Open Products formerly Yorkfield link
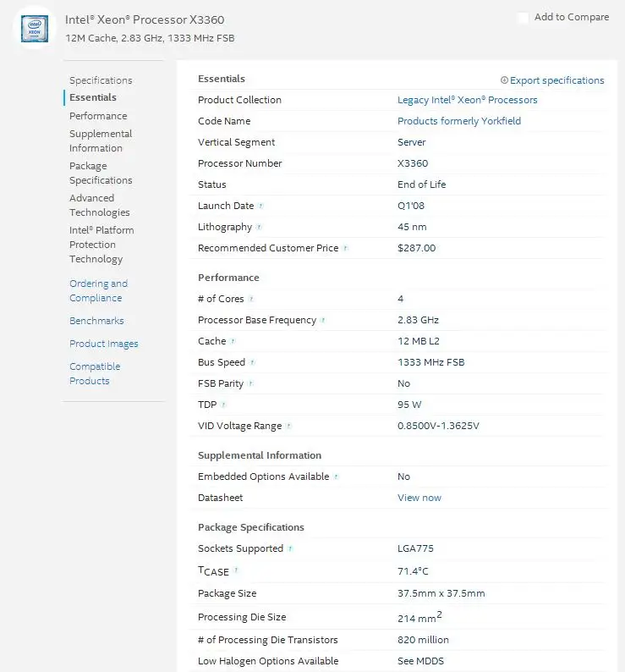The image size is (625, 672). click(x=459, y=121)
